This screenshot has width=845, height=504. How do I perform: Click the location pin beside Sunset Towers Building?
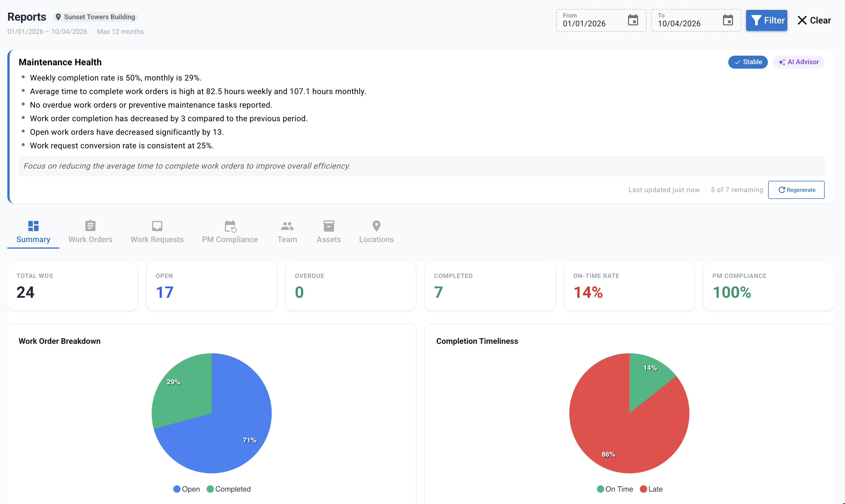point(58,17)
